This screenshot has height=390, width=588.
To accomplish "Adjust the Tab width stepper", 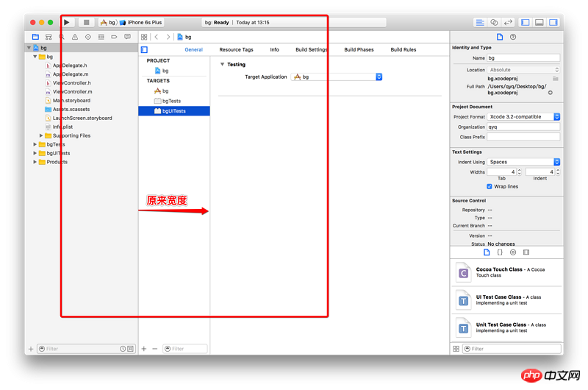I will 520,172.
